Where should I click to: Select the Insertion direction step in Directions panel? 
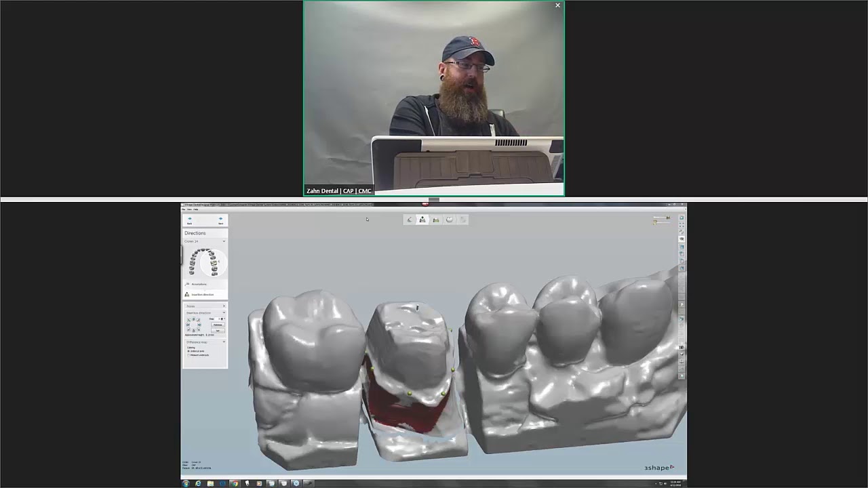click(x=205, y=294)
